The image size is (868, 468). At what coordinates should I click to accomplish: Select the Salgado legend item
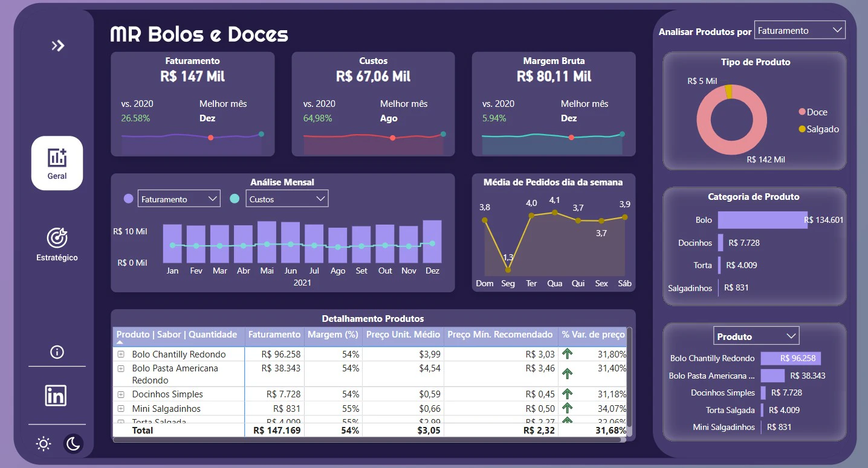pyautogui.click(x=818, y=129)
